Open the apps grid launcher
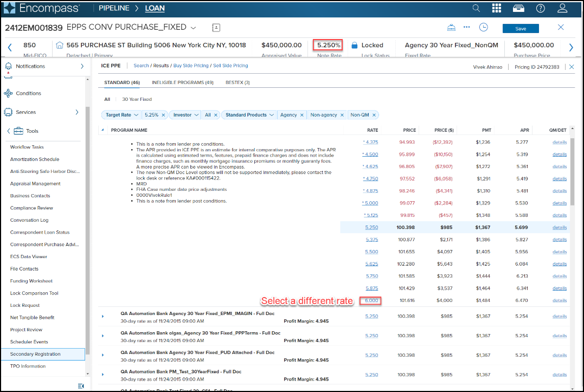584x392 pixels. coord(497,8)
